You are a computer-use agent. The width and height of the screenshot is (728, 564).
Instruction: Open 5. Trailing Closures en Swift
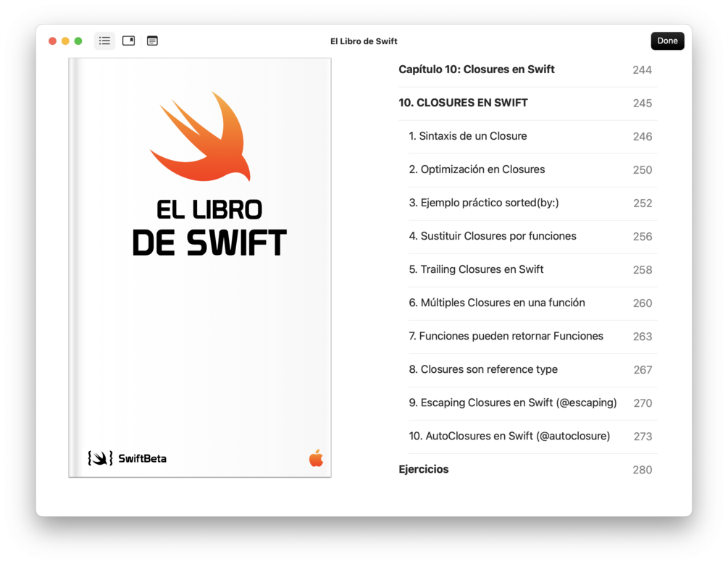[532, 270]
